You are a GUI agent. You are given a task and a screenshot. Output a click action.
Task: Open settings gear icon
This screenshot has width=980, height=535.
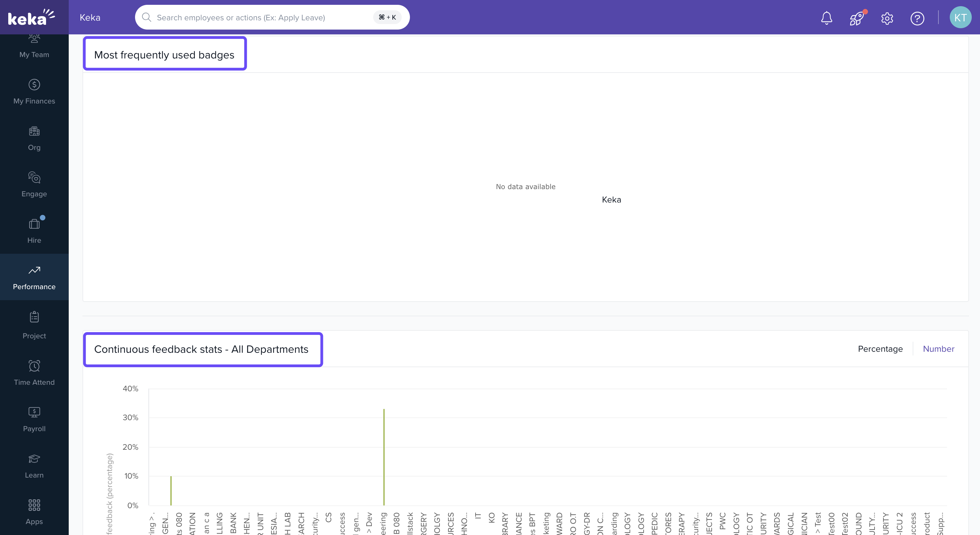pyautogui.click(x=887, y=18)
